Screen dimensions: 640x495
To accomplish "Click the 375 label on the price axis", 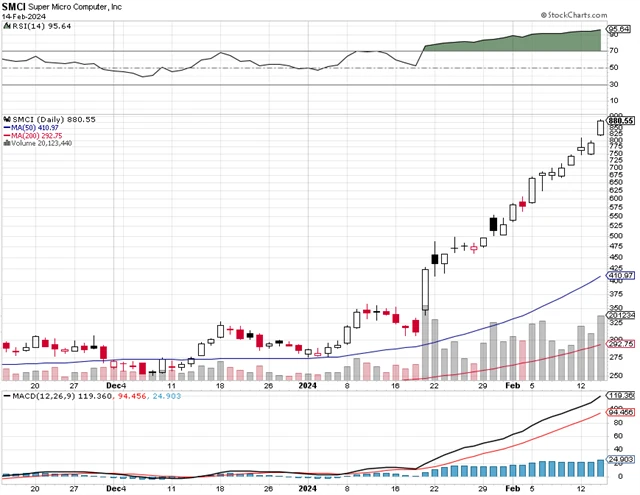I will coord(616,294).
